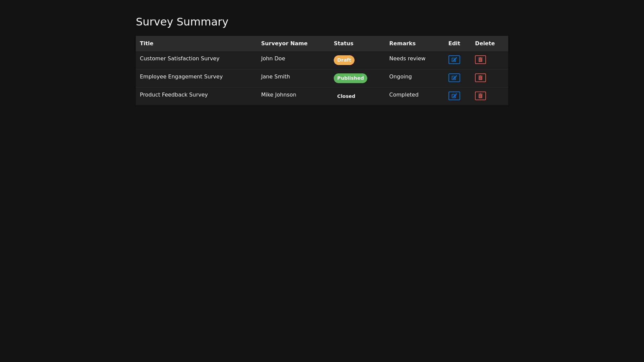This screenshot has height=362, width=644.
Task: Select the Employee Engagement Survey title
Action: [x=181, y=77]
